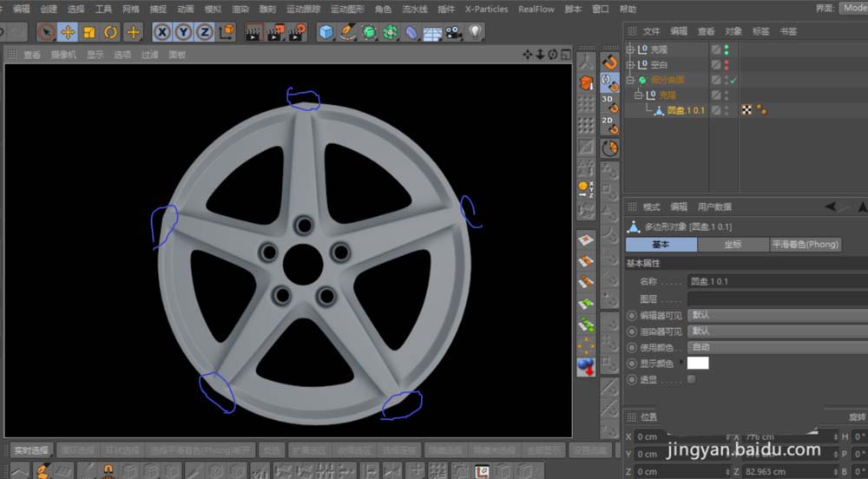Click the light bulb Light object icon

(x=475, y=33)
